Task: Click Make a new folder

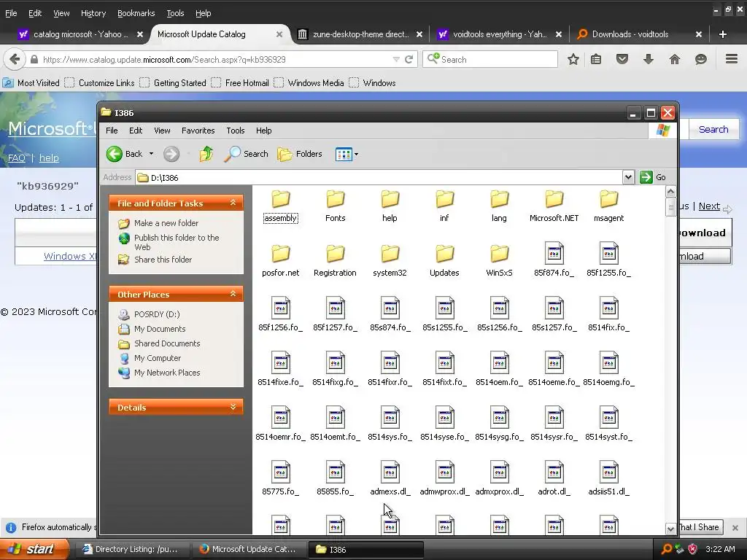Action: 166,223
